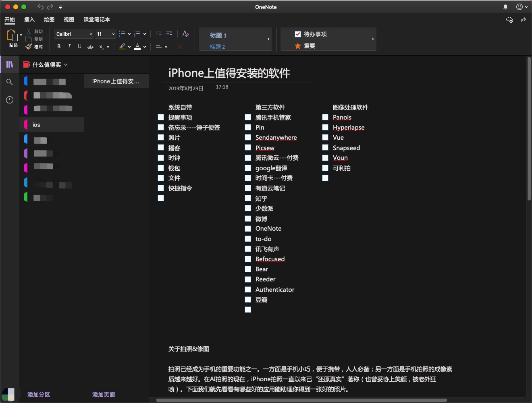Open the 视图 menu tab

(x=69, y=19)
